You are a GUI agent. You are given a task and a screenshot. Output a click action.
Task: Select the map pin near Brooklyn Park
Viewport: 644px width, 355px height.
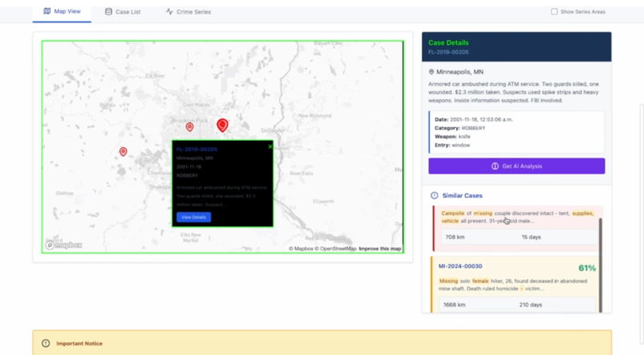point(189,127)
